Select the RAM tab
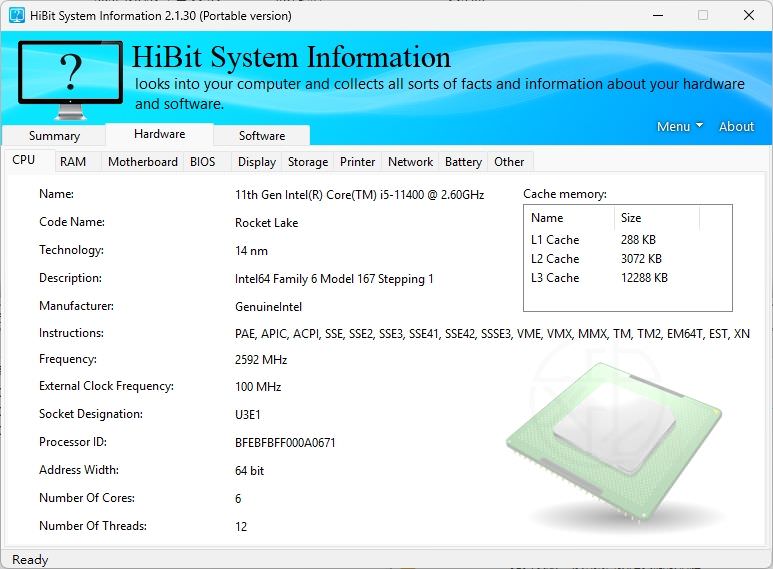This screenshot has height=569, width=773. point(73,162)
